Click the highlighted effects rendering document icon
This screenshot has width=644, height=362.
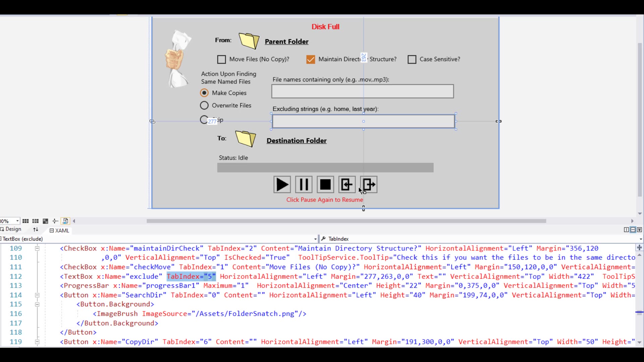click(65, 221)
